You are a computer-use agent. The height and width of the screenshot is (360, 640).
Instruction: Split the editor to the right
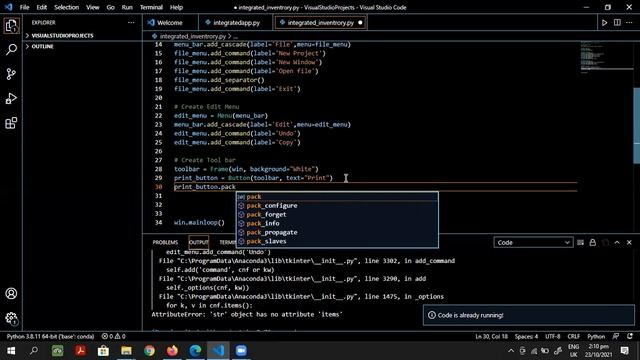pyautogui.click(x=617, y=23)
